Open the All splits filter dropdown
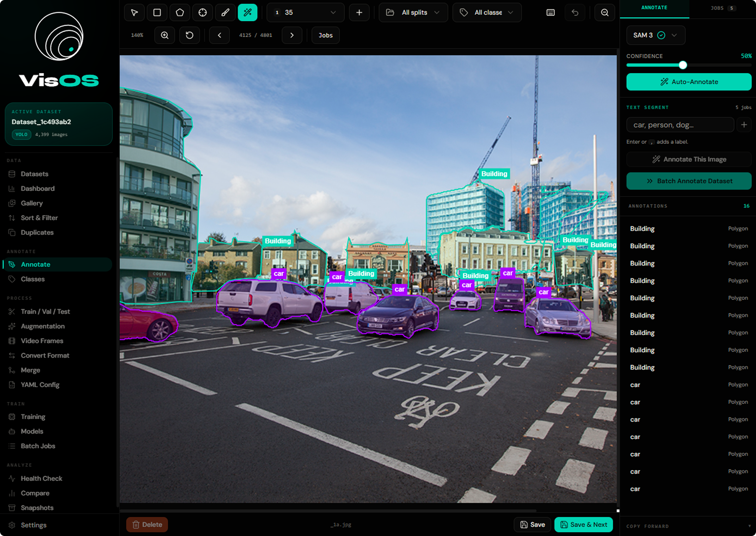Image resolution: width=756 pixels, height=536 pixels. click(x=413, y=12)
